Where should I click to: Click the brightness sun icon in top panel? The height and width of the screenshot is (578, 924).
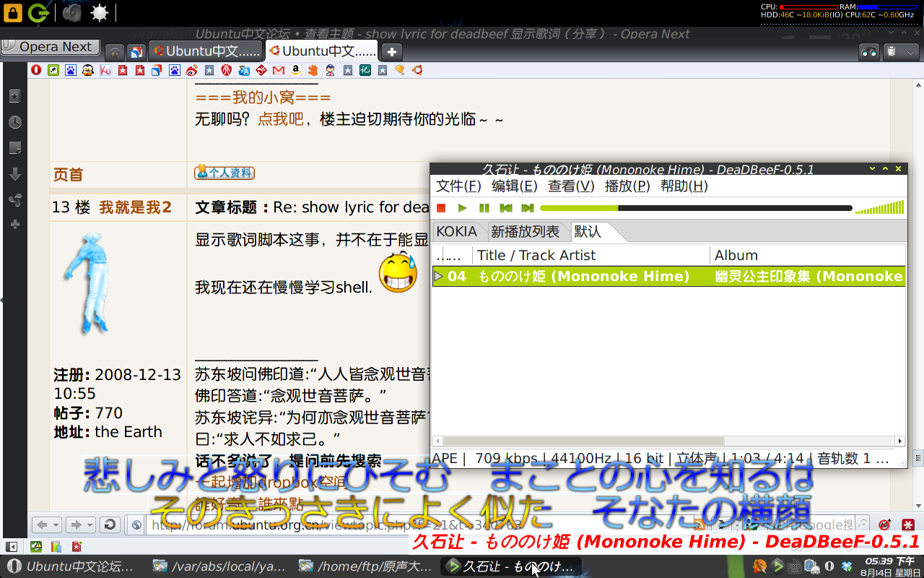tap(100, 12)
